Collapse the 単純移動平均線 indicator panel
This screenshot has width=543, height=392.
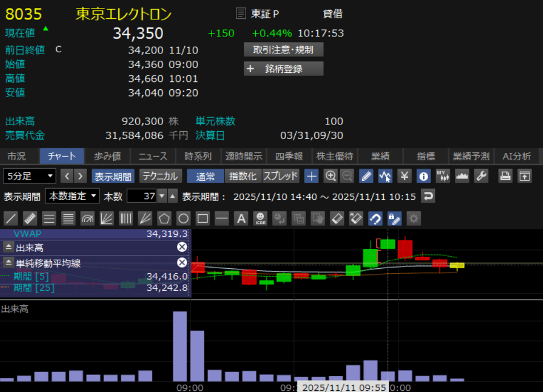tap(9, 262)
